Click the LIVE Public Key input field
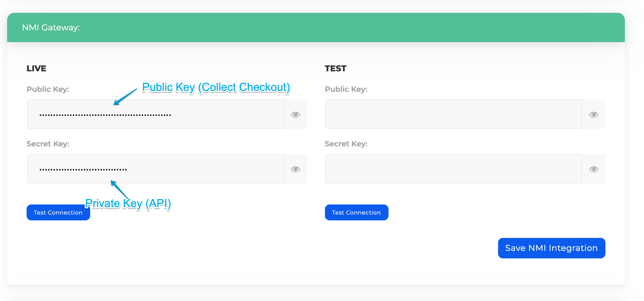The image size is (644, 301). tap(156, 115)
